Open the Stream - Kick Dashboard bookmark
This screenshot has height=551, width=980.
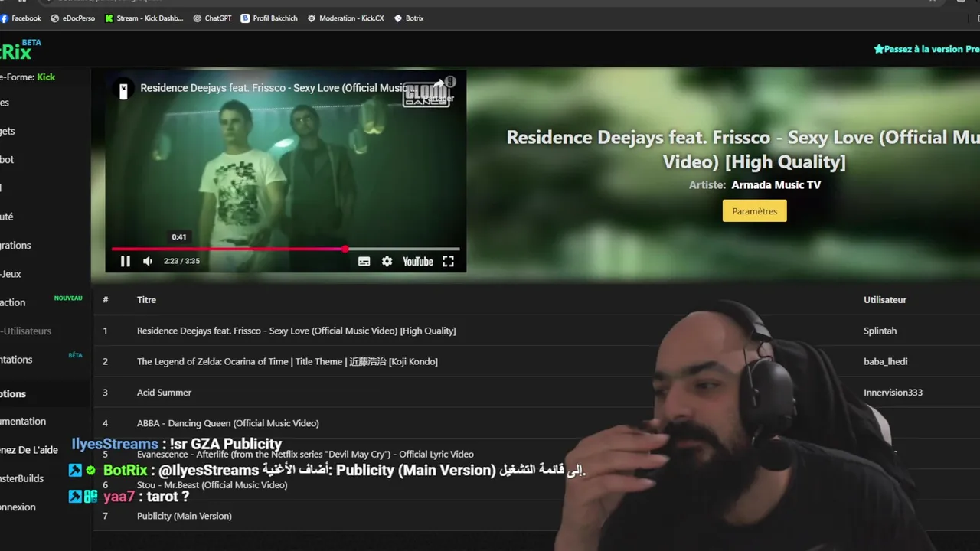click(144, 18)
